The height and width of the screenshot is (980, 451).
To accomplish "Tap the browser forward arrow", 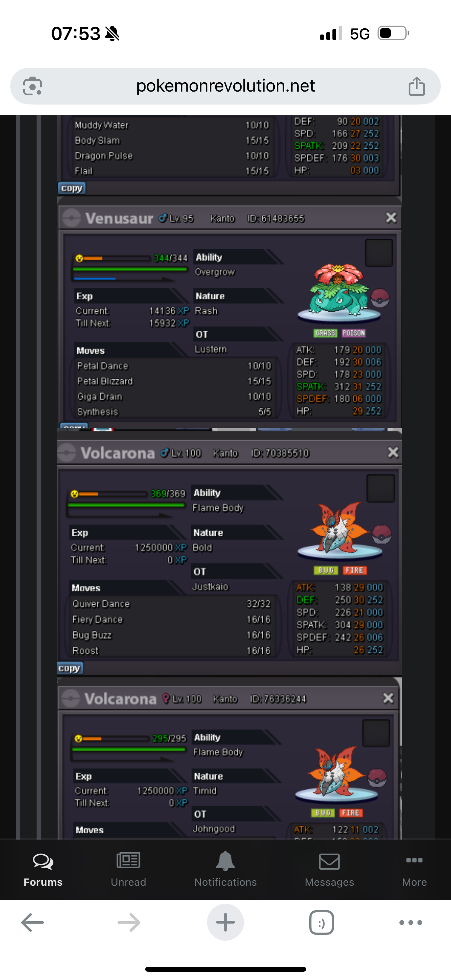I will [x=129, y=923].
